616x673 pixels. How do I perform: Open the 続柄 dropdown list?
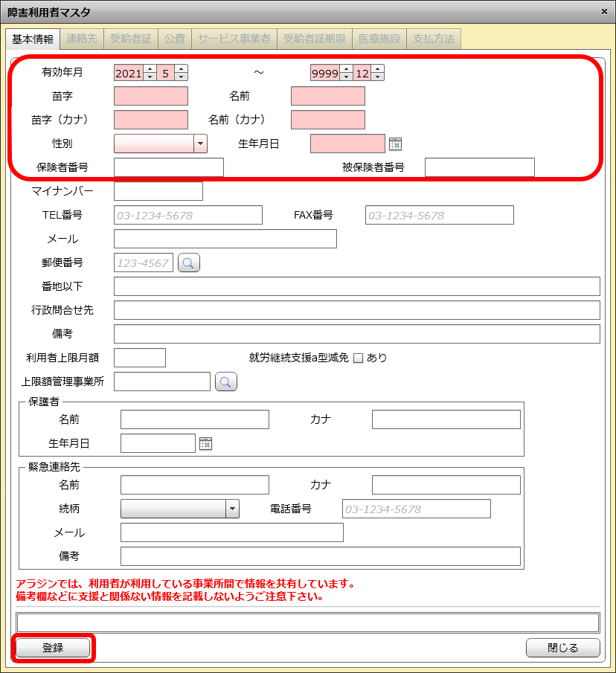[233, 509]
